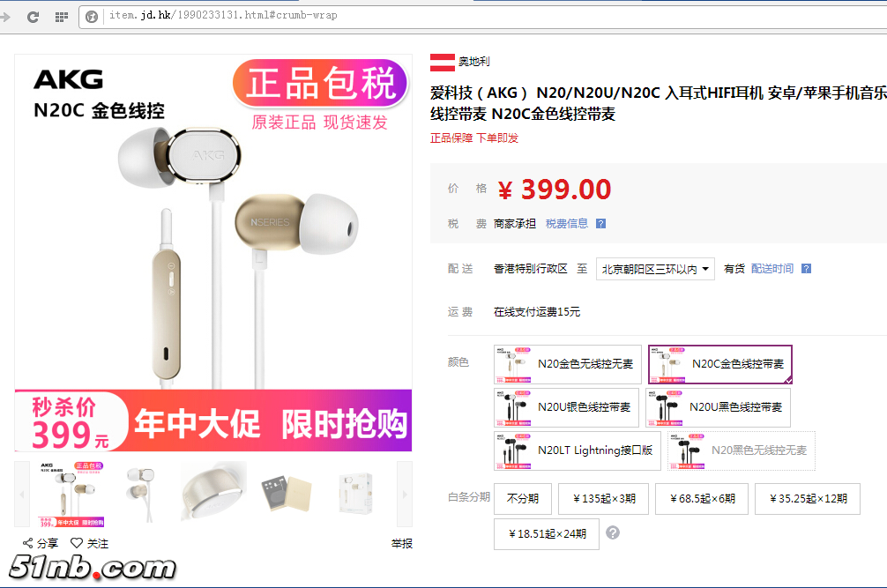The width and height of the screenshot is (887, 588).
Task: Show previous thumbnails with the left arrow
Action: (22, 495)
